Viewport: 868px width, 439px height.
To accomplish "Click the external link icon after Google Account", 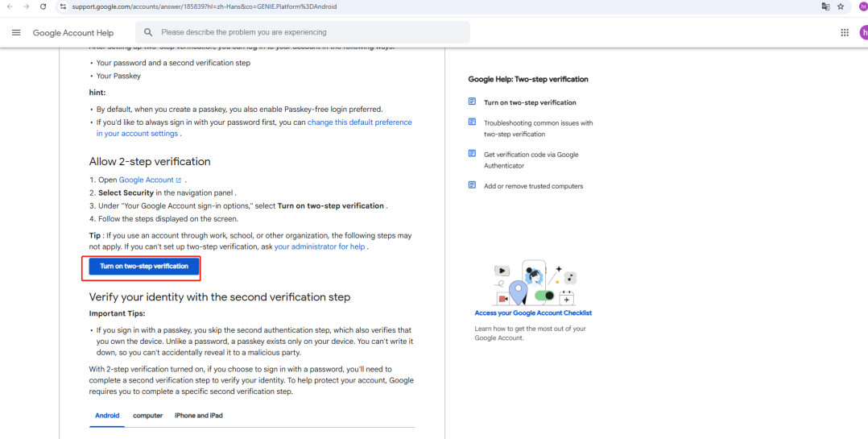I will (x=178, y=180).
